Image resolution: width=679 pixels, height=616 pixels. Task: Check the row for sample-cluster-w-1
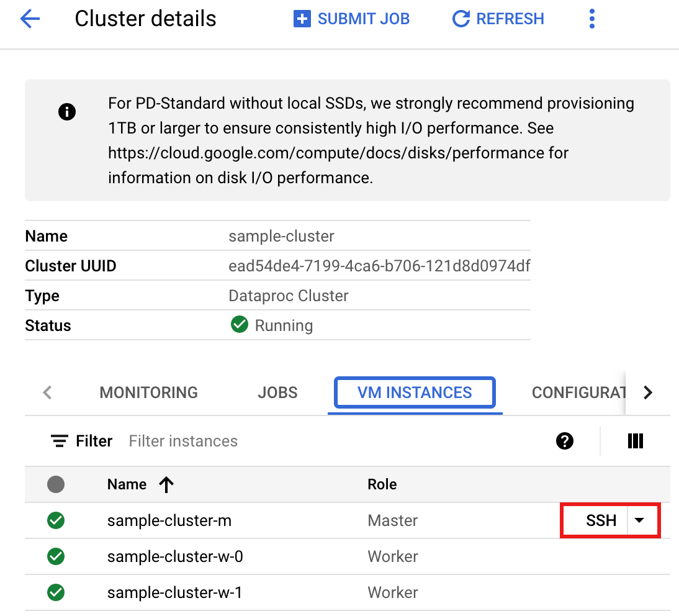coord(56,592)
